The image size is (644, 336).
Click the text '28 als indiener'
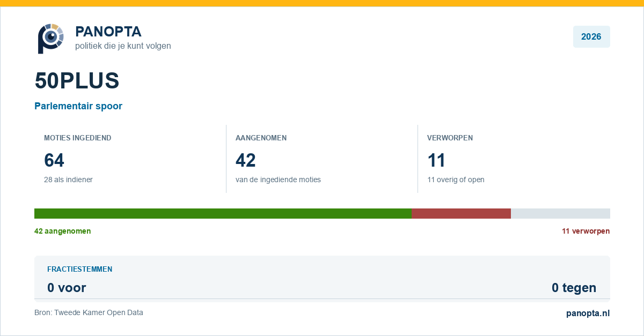[x=68, y=180]
